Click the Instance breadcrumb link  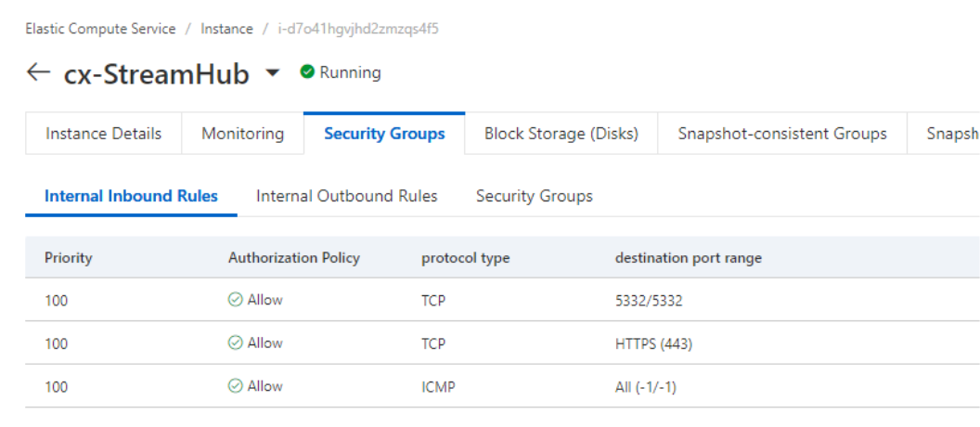coord(226,29)
